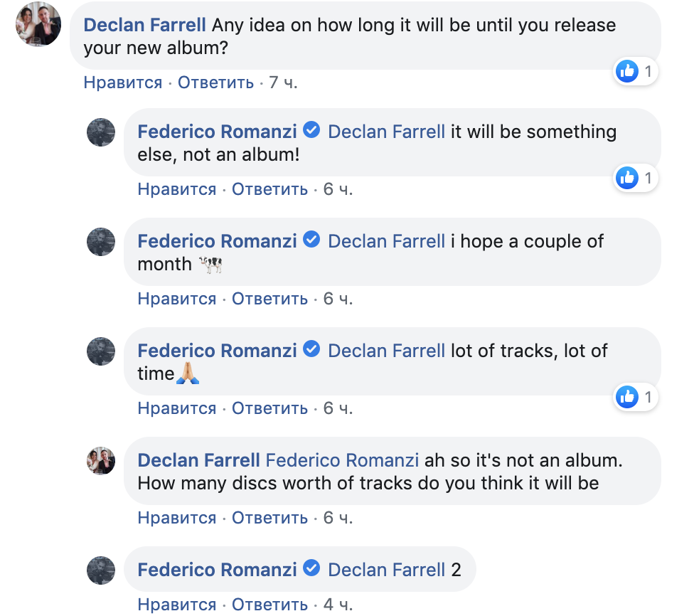Open the '7 ч.' timestamp of first comment

click(283, 83)
